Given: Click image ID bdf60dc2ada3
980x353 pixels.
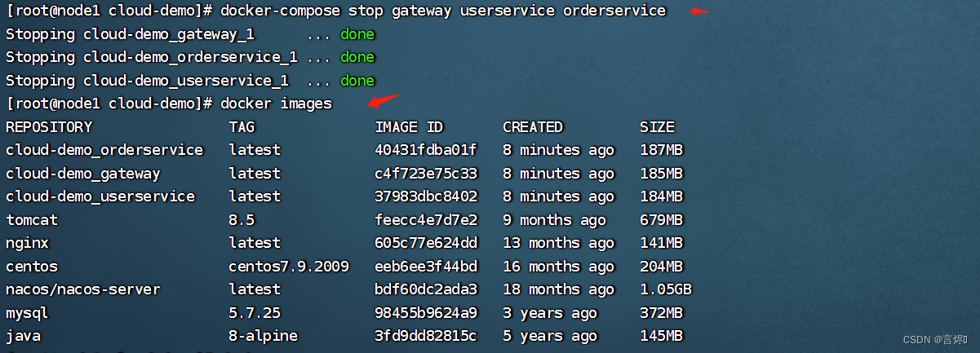Looking at the screenshot, I should [426, 289].
